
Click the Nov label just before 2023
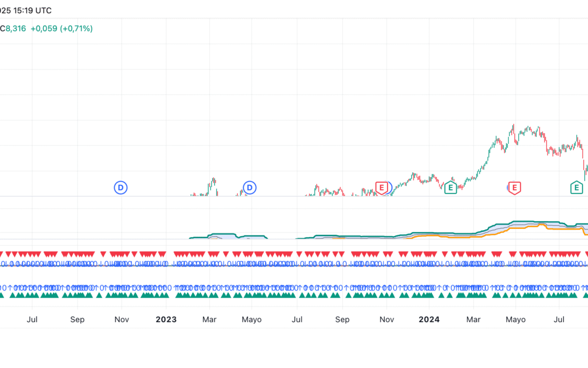122,319
